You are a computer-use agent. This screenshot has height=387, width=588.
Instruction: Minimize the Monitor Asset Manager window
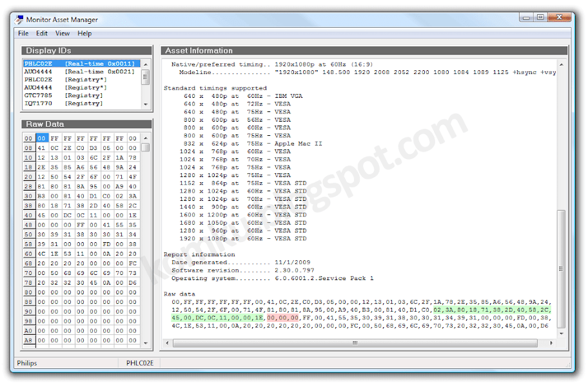coord(526,17)
